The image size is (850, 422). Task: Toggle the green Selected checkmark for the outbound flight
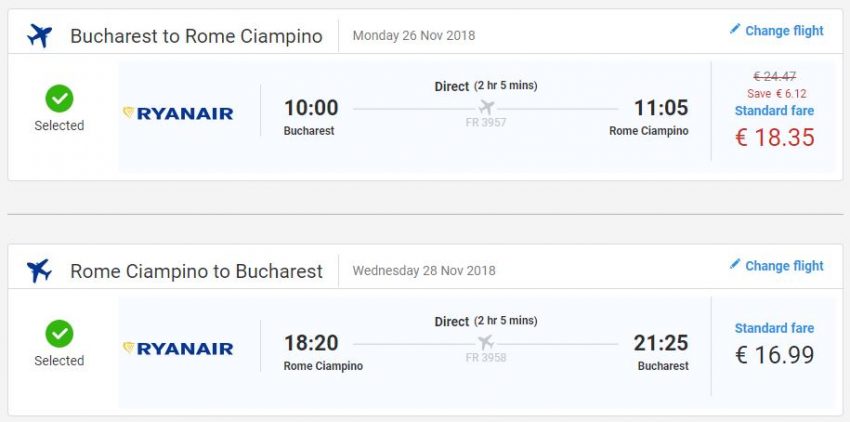pos(59,98)
